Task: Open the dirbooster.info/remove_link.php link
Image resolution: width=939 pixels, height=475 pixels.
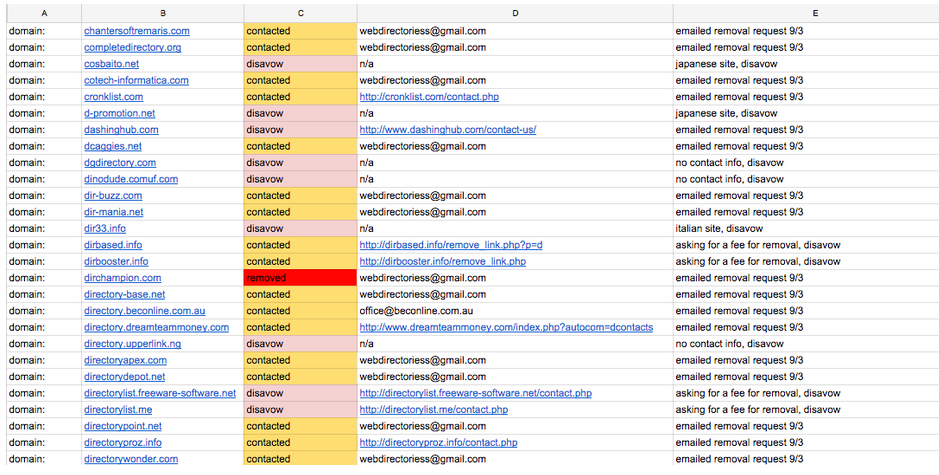Action: (442, 261)
